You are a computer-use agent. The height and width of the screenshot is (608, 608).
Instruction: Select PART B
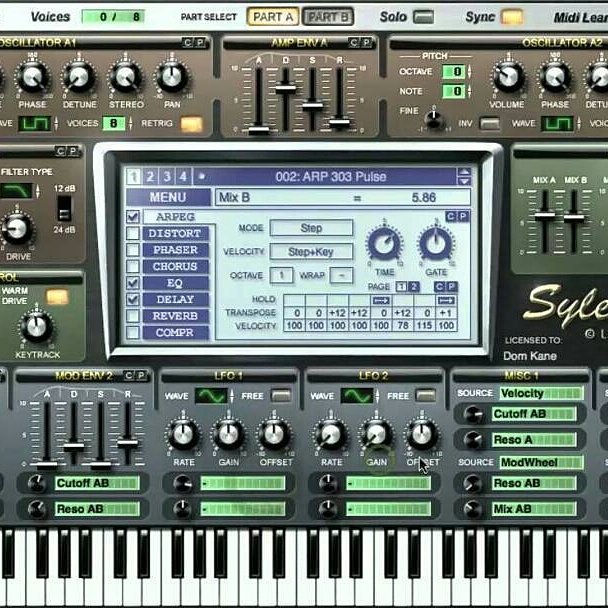[x=328, y=17]
